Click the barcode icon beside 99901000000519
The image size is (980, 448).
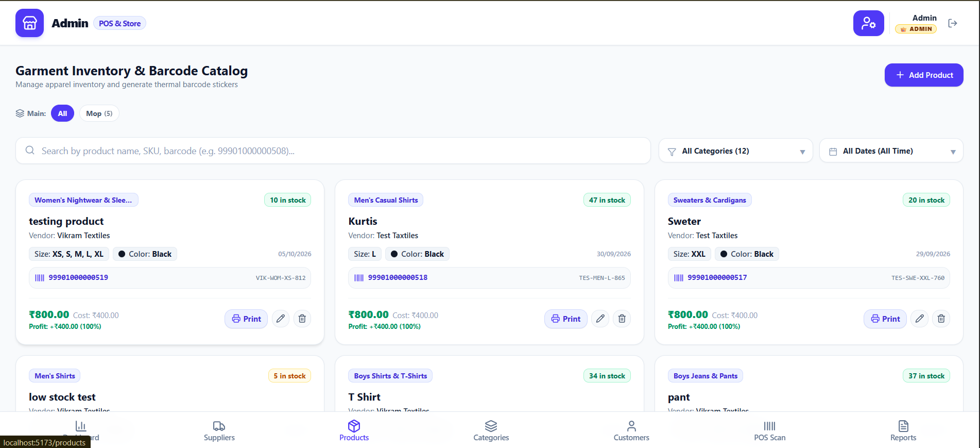pos(40,278)
